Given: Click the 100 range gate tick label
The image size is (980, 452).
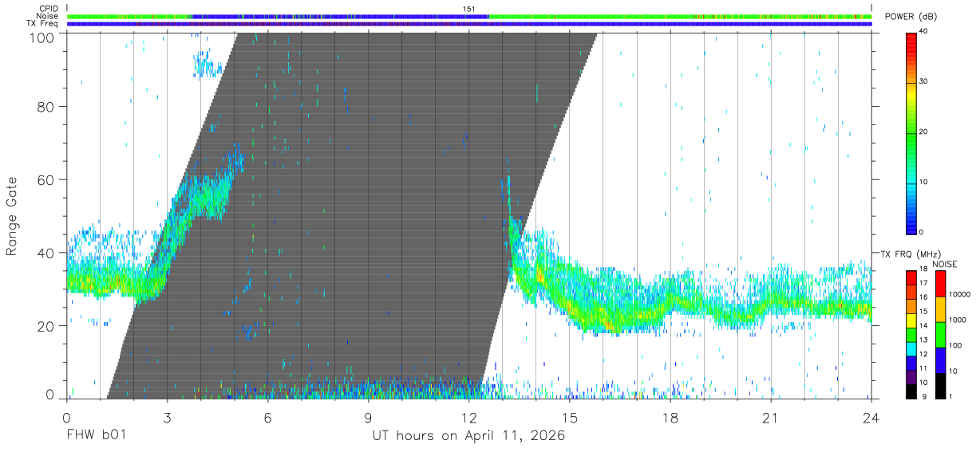Looking at the screenshot, I should [x=41, y=37].
